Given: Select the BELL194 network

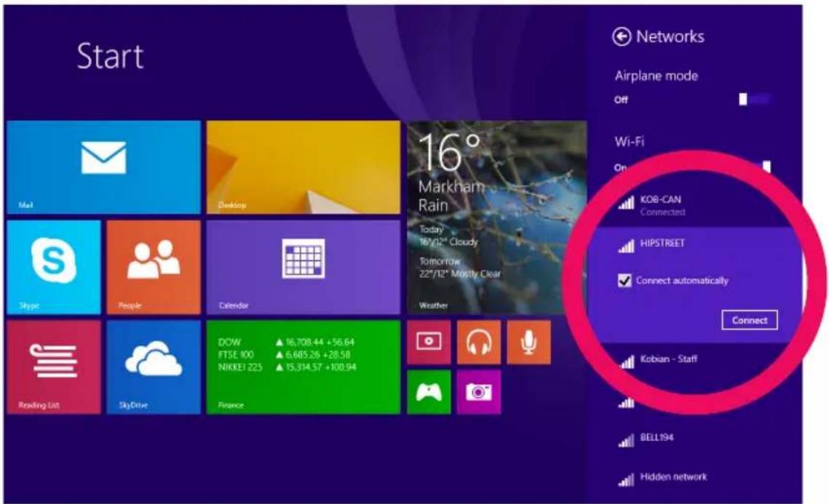Looking at the screenshot, I should (694, 439).
